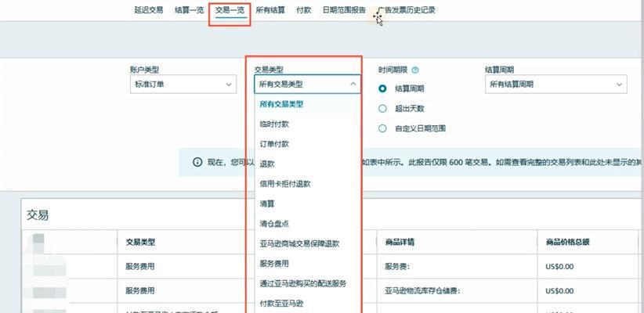Open the 所有结算 tab
644x313 pixels.
270,10
